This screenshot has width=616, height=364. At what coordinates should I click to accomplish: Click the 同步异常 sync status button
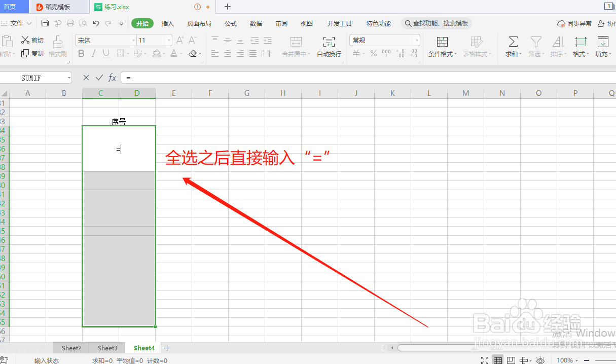(574, 23)
